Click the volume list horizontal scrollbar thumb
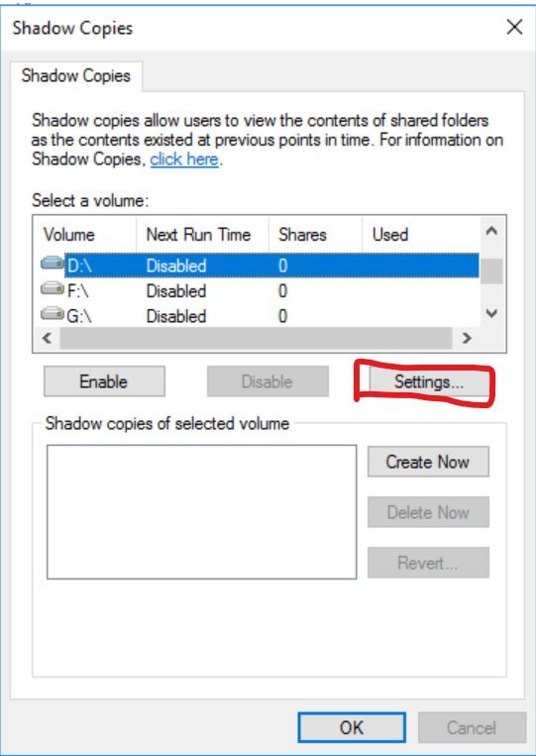 click(x=256, y=339)
